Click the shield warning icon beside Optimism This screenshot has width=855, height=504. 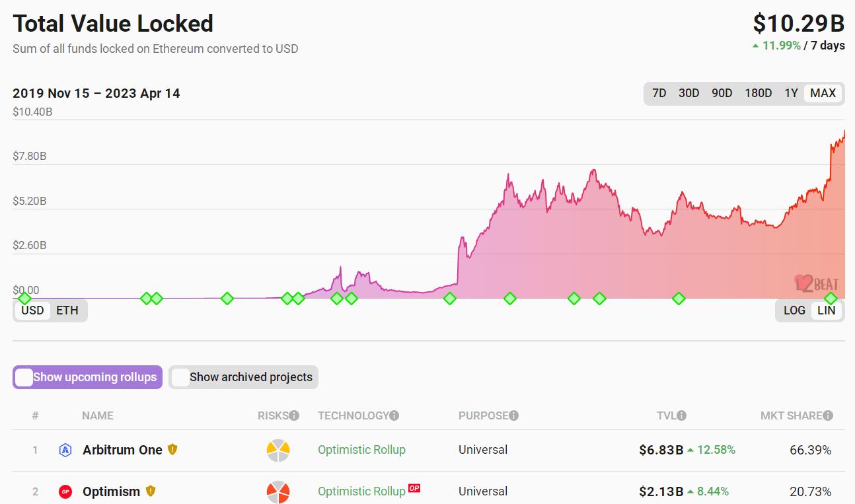[151, 491]
